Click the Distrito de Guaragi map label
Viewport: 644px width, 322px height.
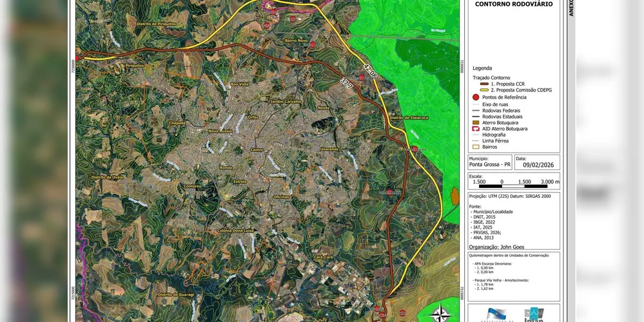tap(176, 295)
